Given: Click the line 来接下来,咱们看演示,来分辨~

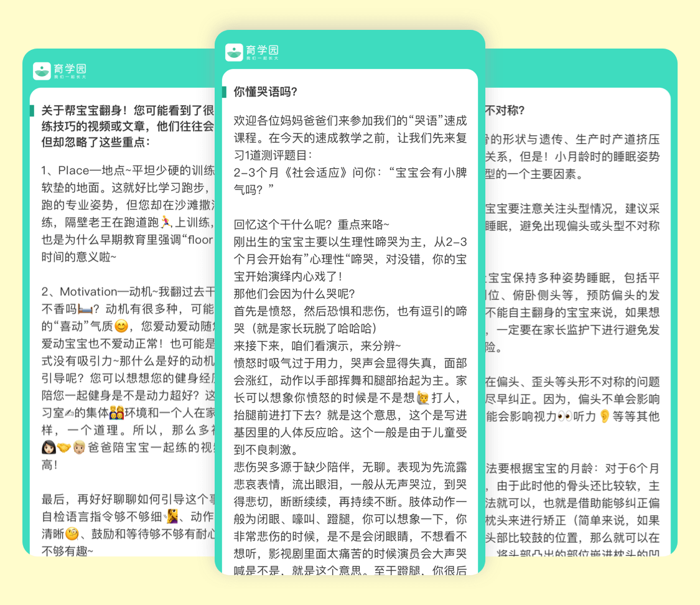Looking at the screenshot, I should 317,345.
